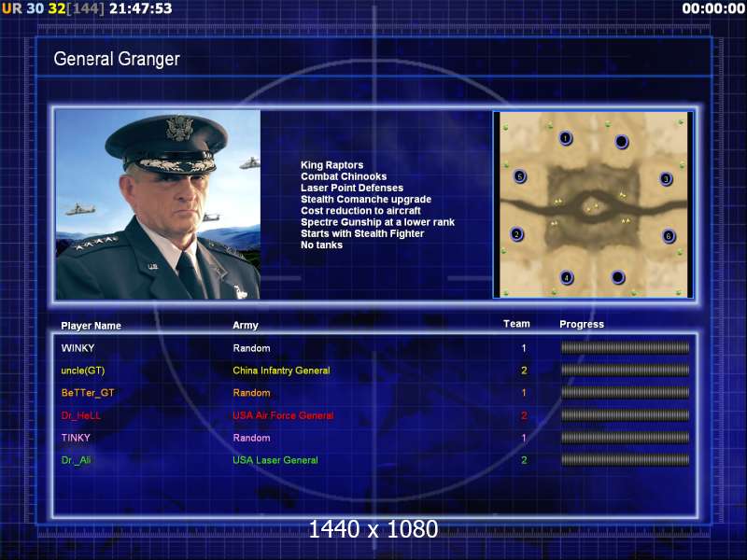Click Dr._Ali's loading progress bar

[x=625, y=459]
